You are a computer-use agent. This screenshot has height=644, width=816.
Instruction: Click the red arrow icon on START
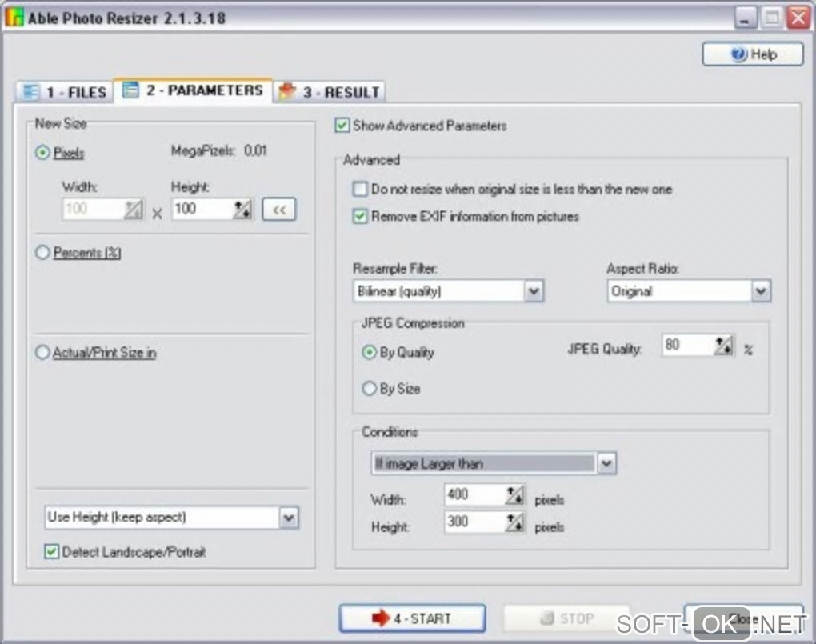click(x=381, y=618)
